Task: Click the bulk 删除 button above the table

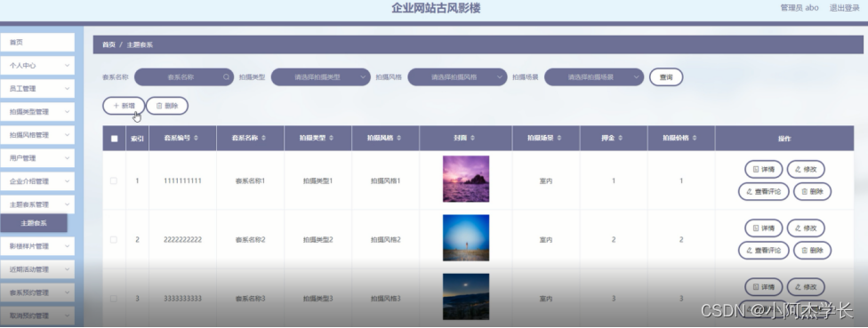Action: click(167, 106)
